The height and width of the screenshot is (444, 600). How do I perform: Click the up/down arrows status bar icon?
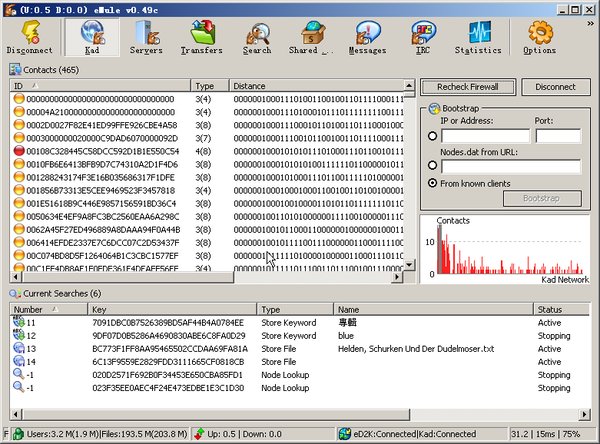coord(199,434)
